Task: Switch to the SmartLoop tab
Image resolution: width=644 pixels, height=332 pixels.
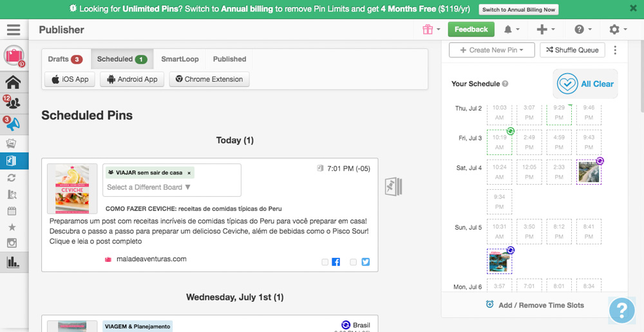Action: tap(180, 59)
